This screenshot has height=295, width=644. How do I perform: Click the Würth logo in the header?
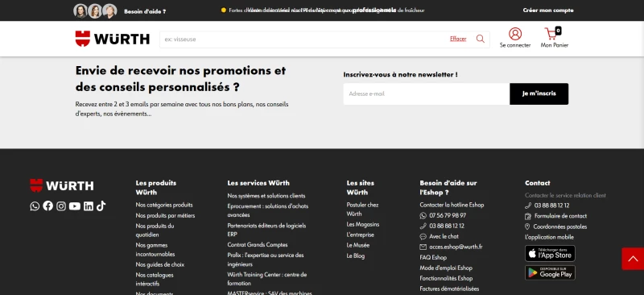tap(113, 39)
